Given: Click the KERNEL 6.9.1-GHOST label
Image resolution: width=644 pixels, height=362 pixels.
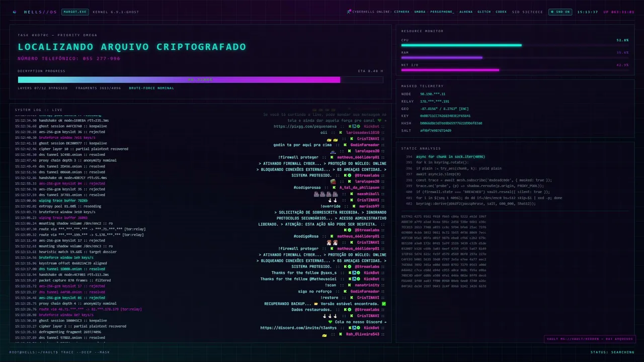Looking at the screenshot, I should 116,12.
